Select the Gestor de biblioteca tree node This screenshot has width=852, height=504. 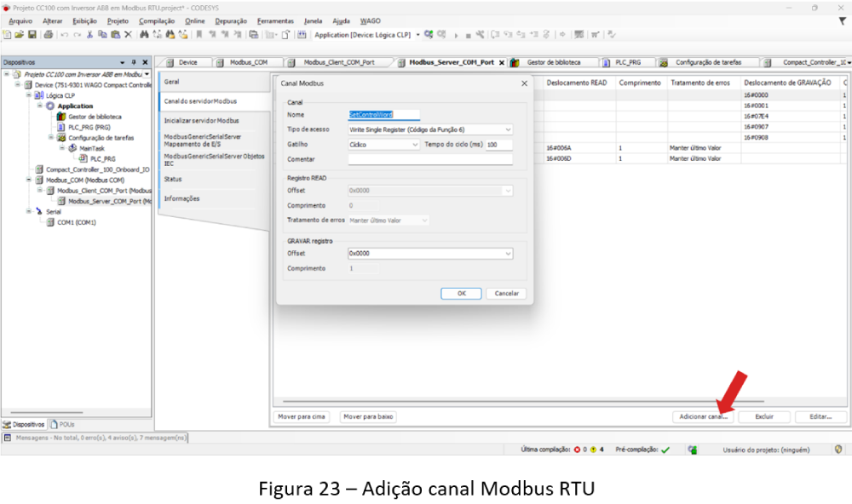click(94, 117)
